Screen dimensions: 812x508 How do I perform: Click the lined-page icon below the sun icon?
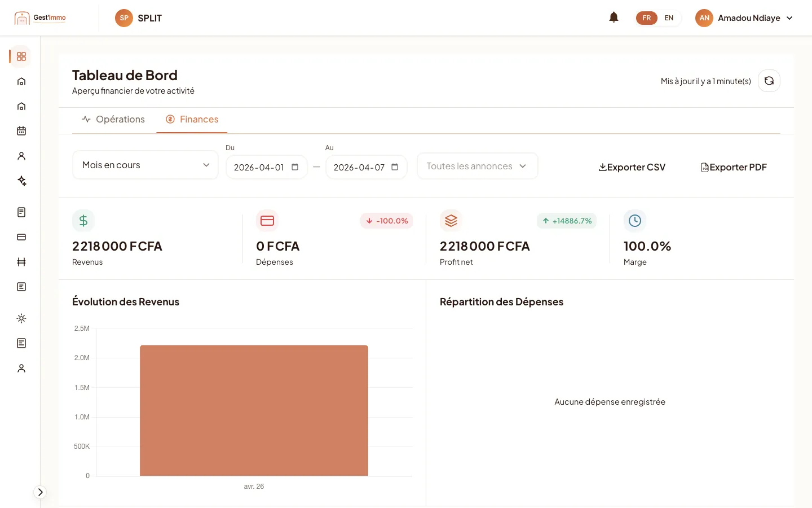[x=21, y=343]
